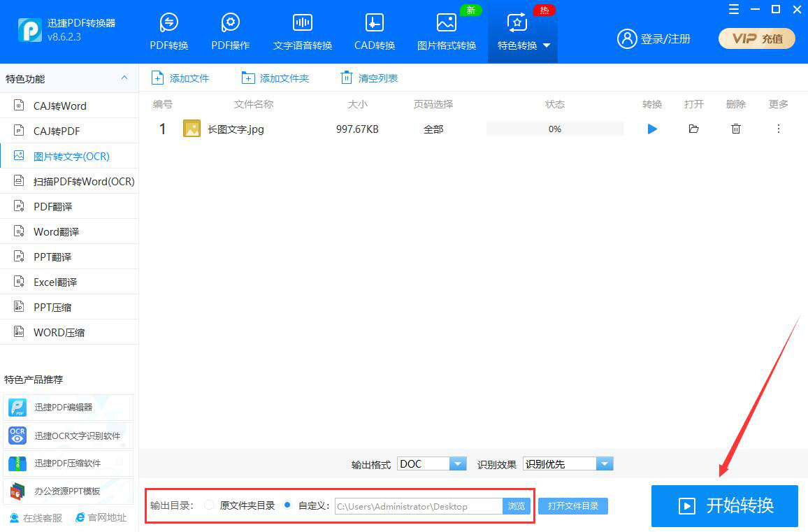Choose Word翻译 from sidebar
Screen dimensions: 808x532
pos(69,232)
